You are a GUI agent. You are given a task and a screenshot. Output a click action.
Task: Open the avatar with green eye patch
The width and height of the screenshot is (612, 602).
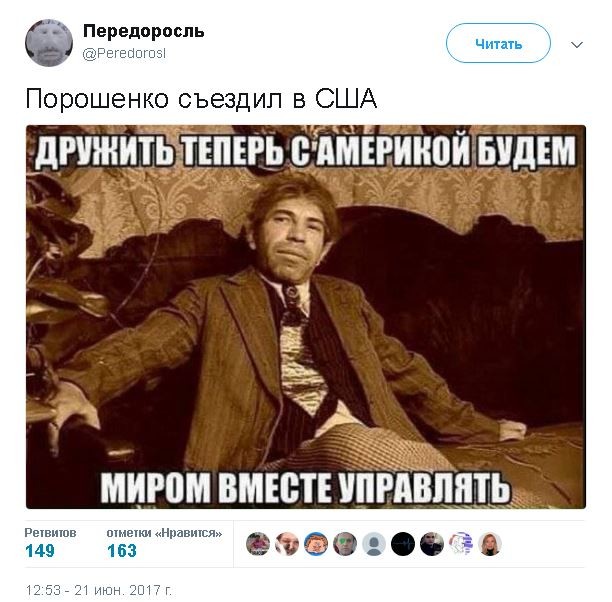pos(345,544)
